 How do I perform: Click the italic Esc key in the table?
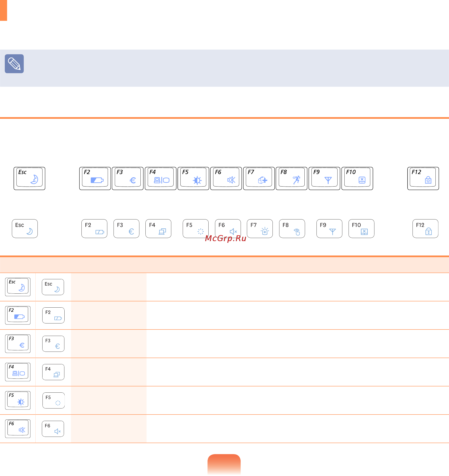[x=18, y=287]
